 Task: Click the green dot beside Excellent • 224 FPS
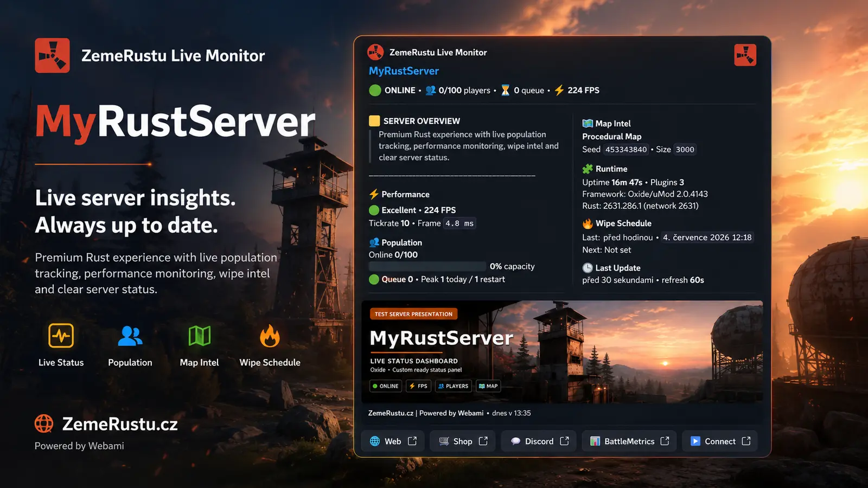(x=374, y=210)
